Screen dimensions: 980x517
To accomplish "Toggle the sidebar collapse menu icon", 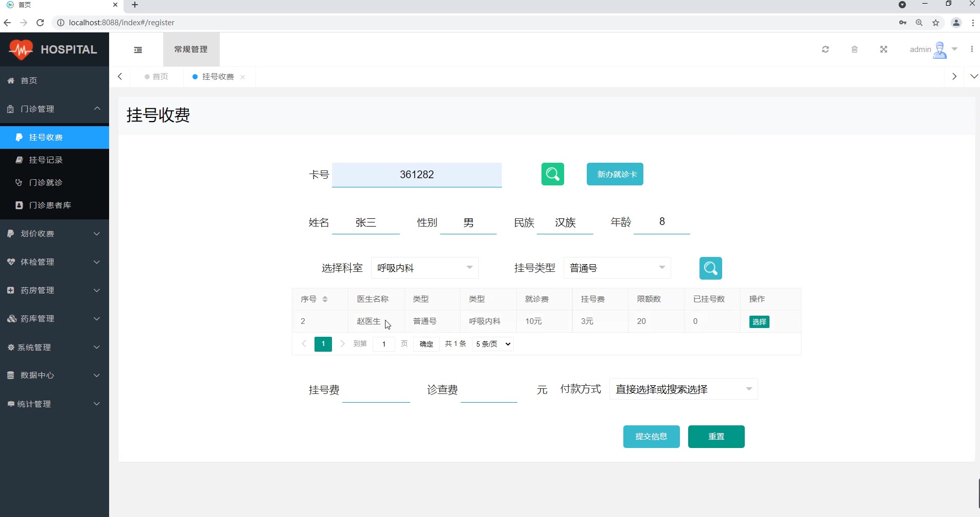I will [x=138, y=50].
